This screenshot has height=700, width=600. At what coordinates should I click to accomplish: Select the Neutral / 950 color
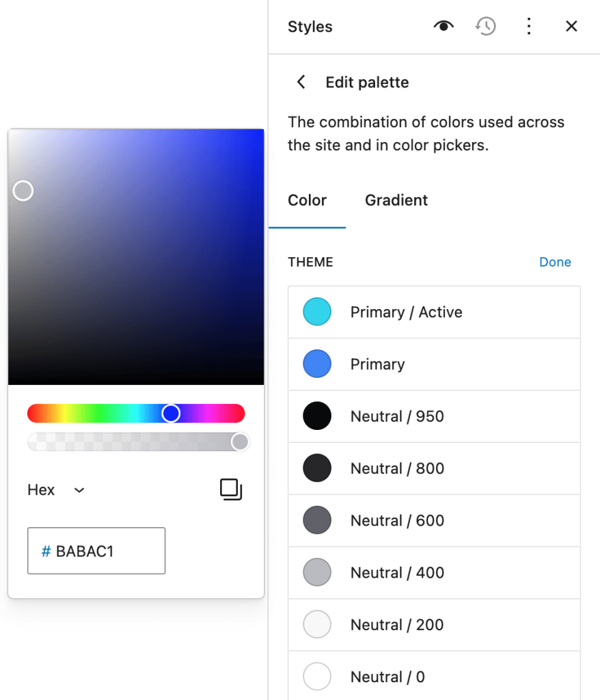(x=317, y=416)
